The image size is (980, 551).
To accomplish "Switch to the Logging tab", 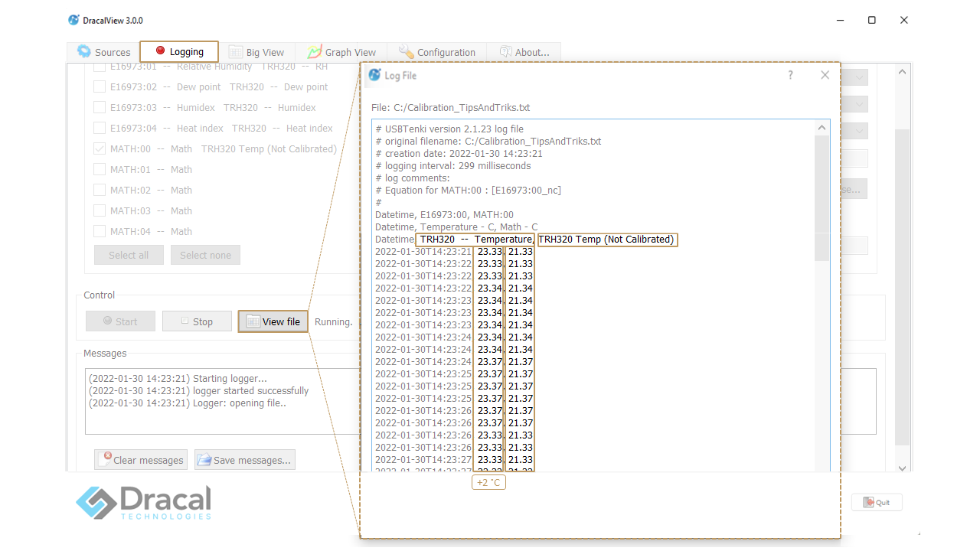I will click(x=179, y=51).
